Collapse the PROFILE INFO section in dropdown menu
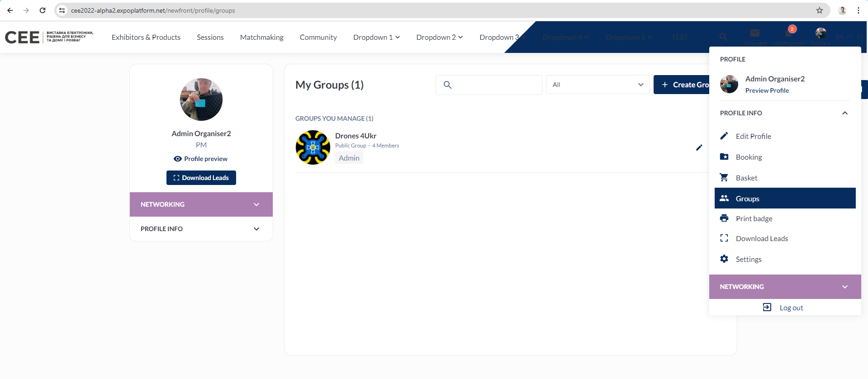868x379 pixels. [x=844, y=113]
